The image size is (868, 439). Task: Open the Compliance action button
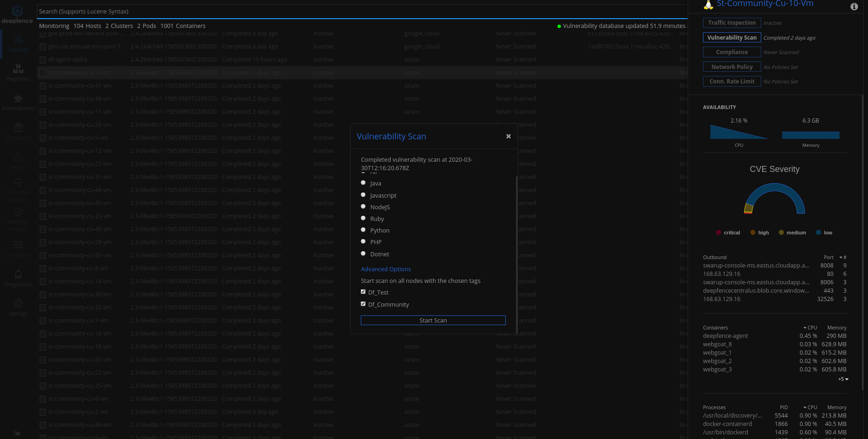point(732,52)
